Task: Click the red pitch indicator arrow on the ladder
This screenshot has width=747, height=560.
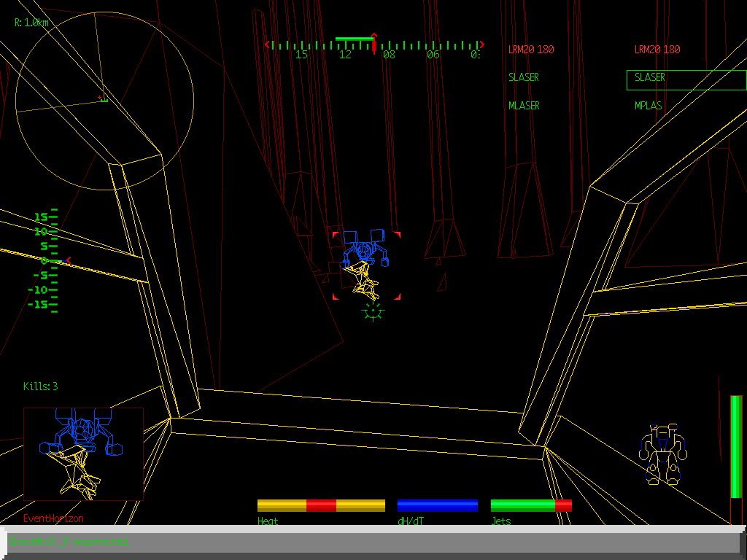Action: (x=68, y=260)
